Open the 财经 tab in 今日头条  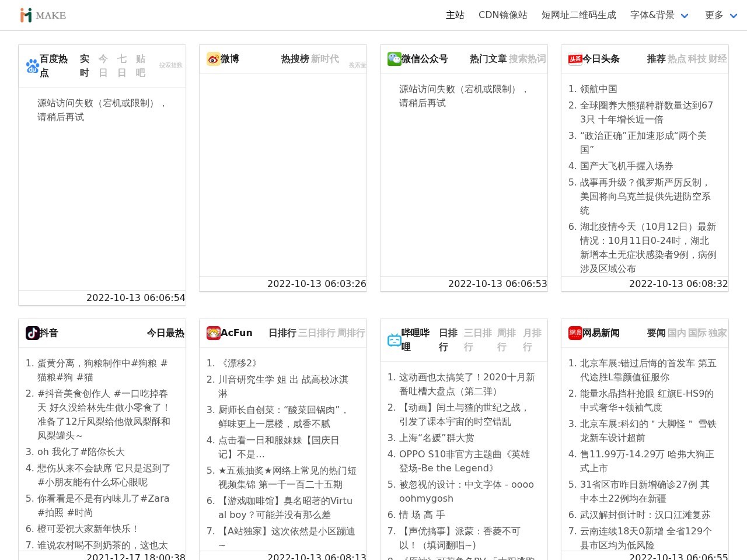coord(718,59)
